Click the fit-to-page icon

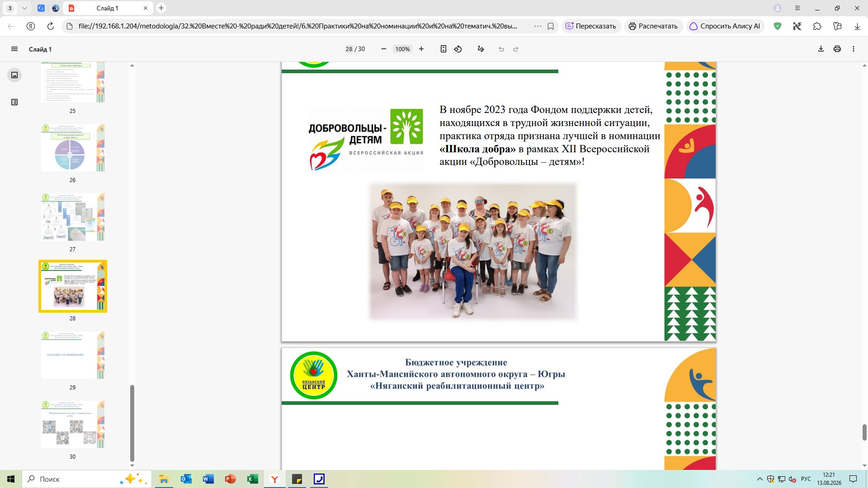(443, 49)
